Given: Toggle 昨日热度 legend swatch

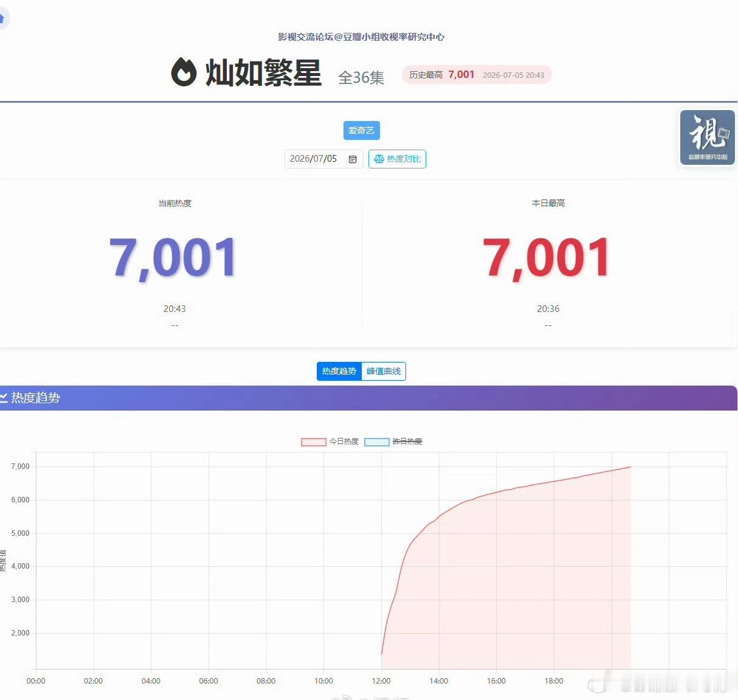Looking at the screenshot, I should (x=377, y=442).
